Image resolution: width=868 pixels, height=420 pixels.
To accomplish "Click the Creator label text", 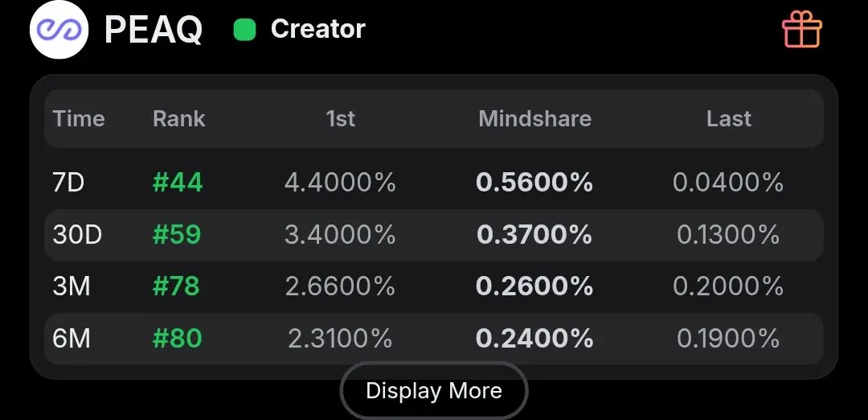I will point(317,29).
